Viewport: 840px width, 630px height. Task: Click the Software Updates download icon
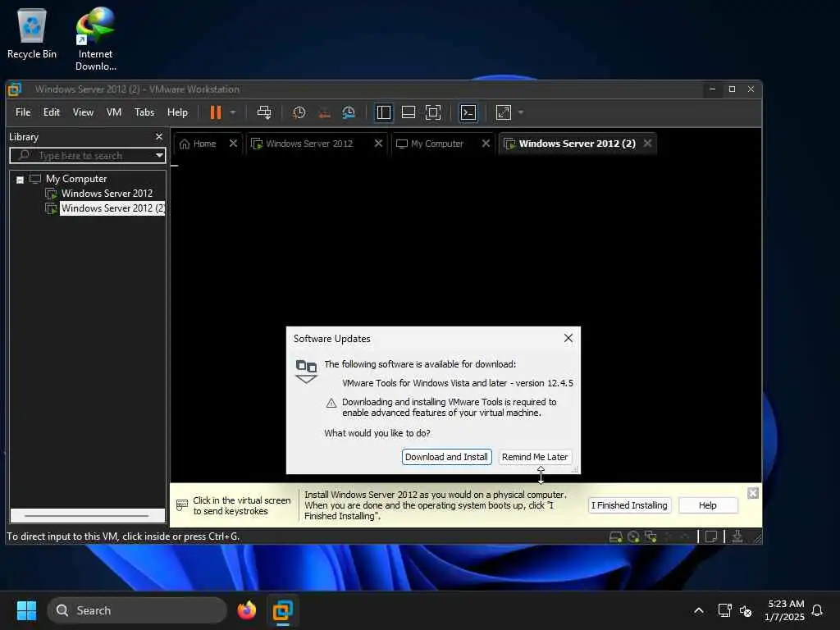(307, 372)
